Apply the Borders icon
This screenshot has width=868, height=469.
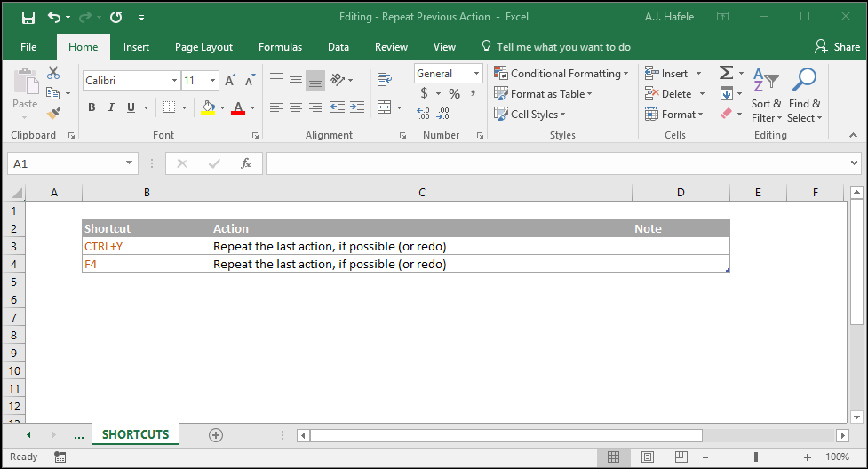point(170,107)
